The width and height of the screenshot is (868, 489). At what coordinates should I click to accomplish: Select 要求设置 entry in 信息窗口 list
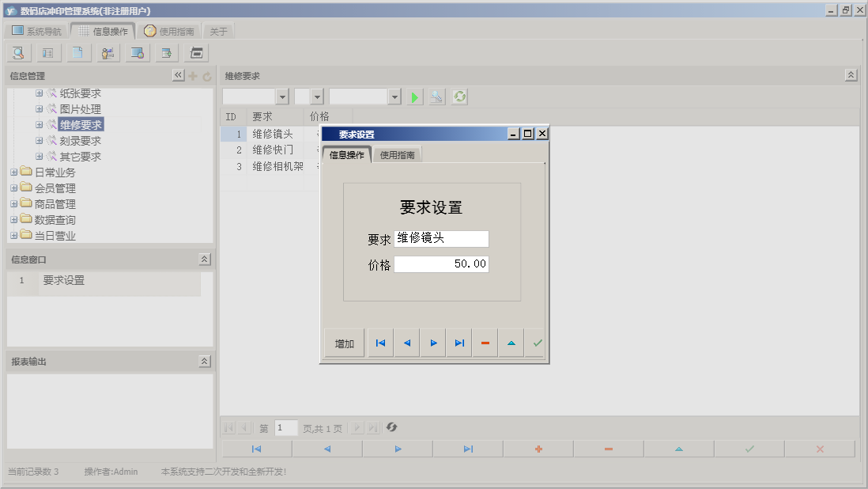(x=104, y=281)
